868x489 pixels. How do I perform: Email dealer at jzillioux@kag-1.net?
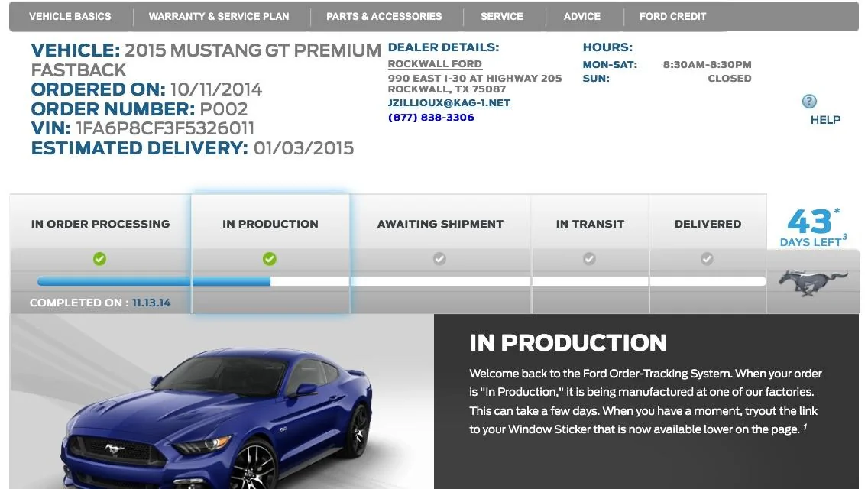click(x=449, y=103)
